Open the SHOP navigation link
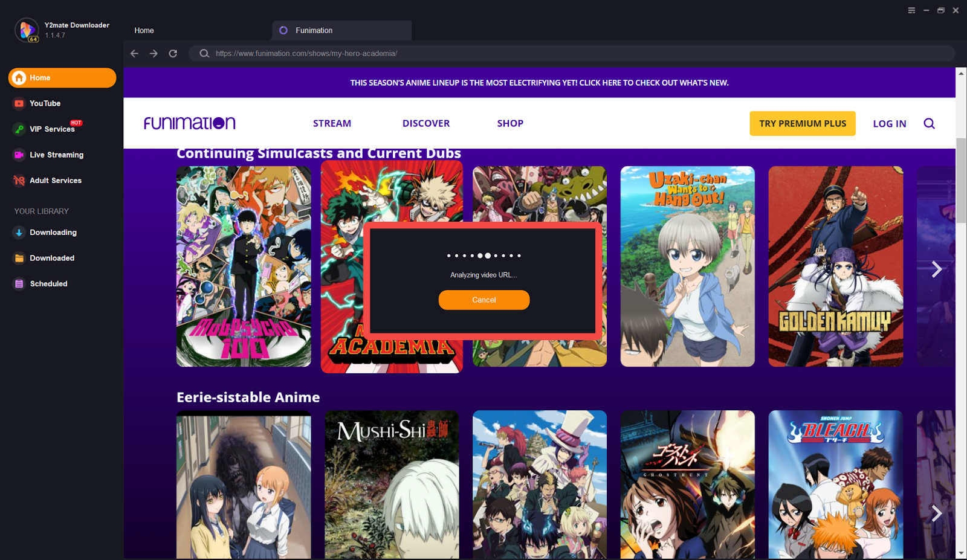This screenshot has width=967, height=560. (510, 123)
